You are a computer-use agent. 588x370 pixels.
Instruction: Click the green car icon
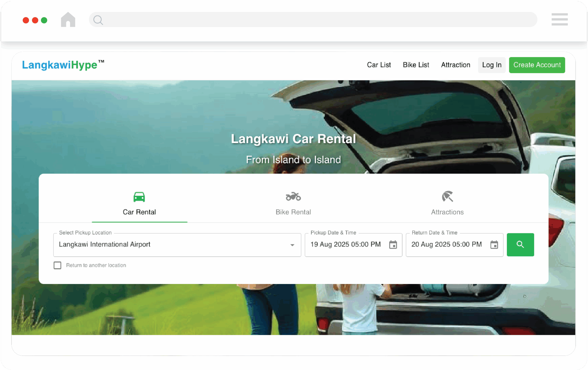click(x=139, y=197)
